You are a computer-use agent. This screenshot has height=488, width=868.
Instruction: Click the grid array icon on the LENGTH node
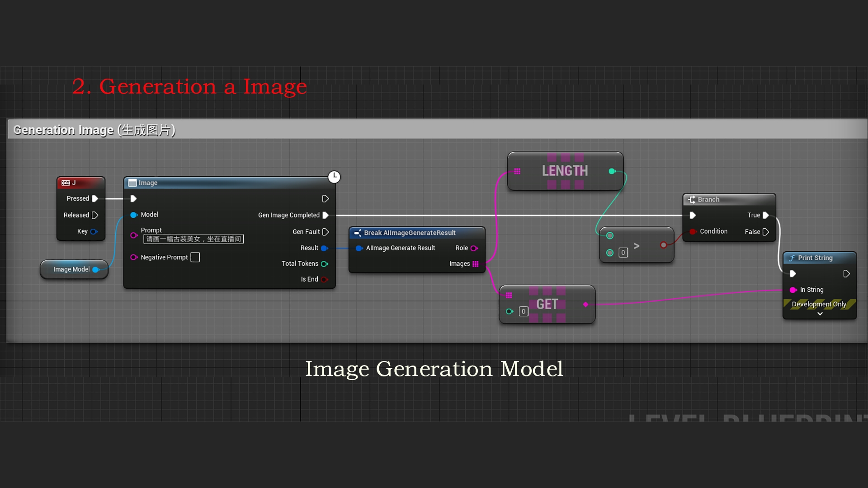click(517, 171)
